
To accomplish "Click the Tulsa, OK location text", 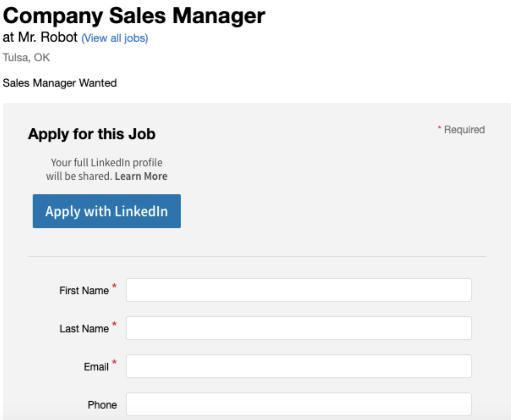I will (x=26, y=58).
